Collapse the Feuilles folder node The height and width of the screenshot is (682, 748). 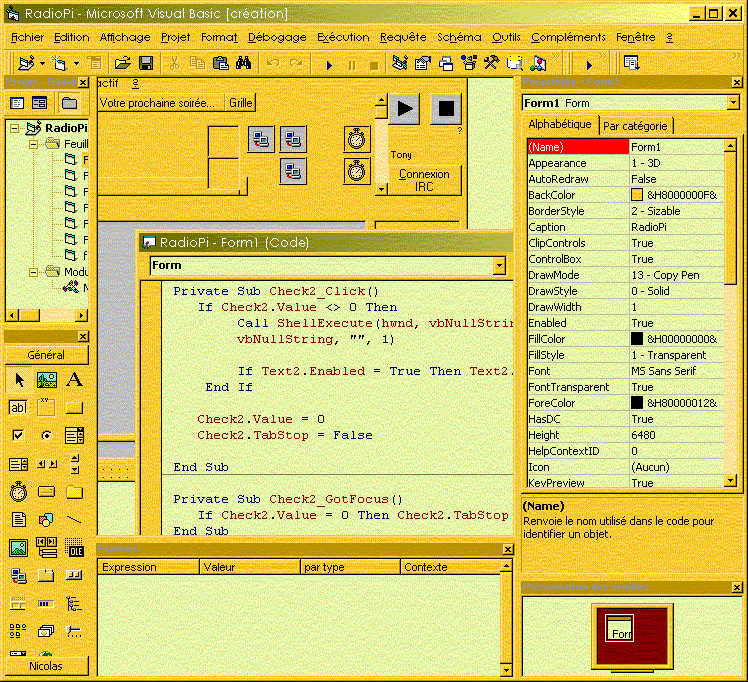[33, 144]
